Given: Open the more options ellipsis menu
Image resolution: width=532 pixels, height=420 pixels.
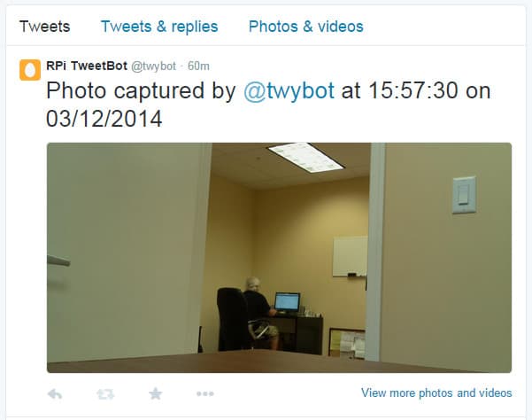Looking at the screenshot, I should pos(205,393).
